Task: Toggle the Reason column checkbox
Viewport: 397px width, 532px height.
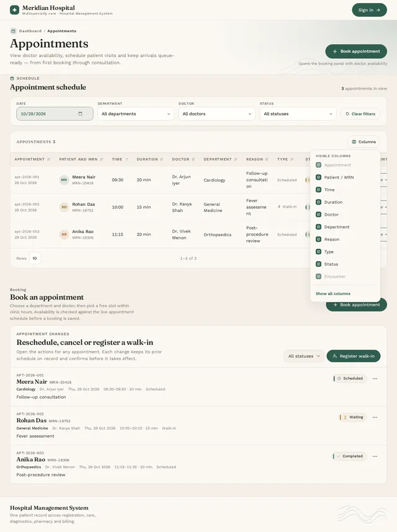Action: coord(319,239)
